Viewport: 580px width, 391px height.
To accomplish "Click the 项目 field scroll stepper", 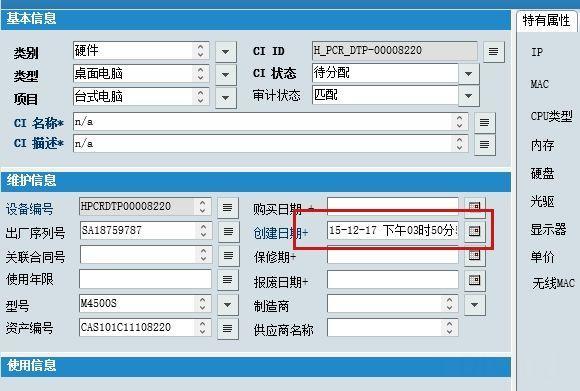I will [x=200, y=97].
